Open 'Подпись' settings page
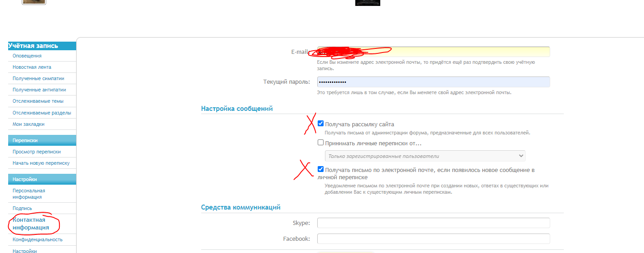The image size is (644, 253). tap(22, 208)
